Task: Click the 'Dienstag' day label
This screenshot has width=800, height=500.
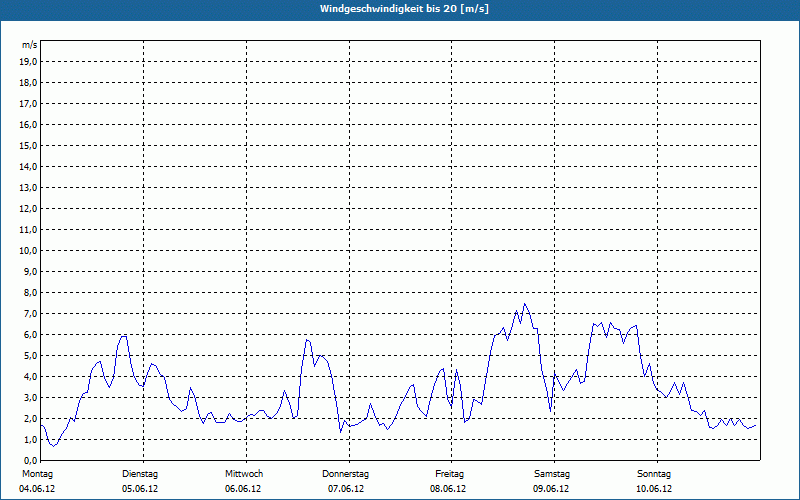Action: click(x=140, y=474)
